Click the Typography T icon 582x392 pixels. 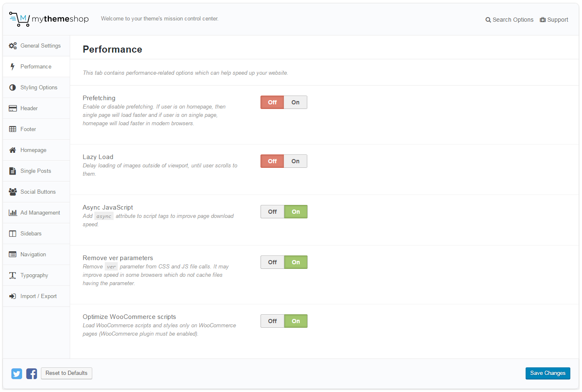coord(13,276)
